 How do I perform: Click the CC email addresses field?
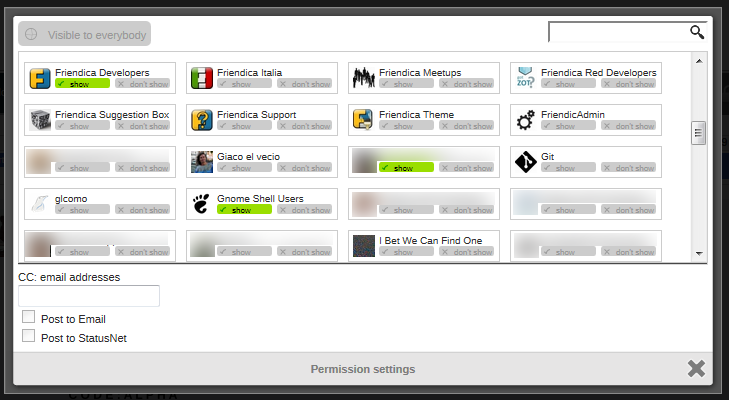pyautogui.click(x=89, y=296)
